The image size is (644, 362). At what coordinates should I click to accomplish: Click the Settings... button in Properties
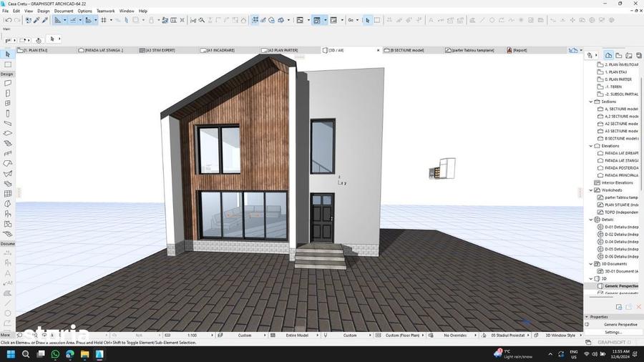tap(613, 332)
